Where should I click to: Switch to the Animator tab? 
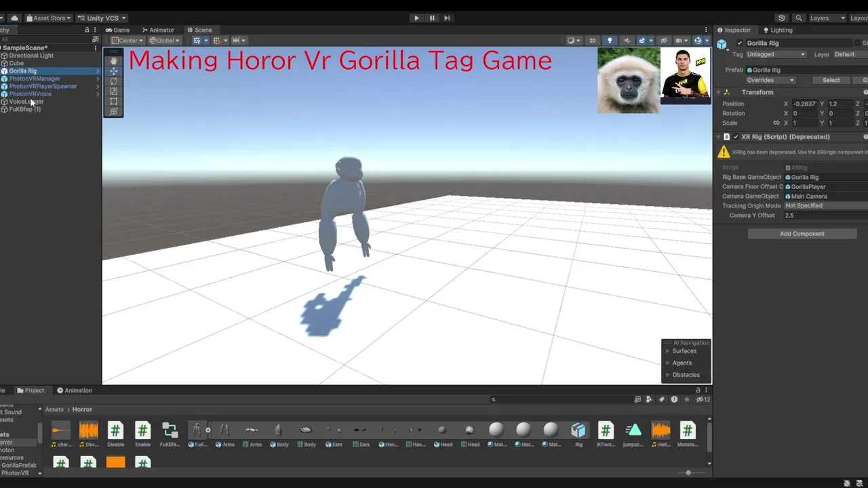point(158,30)
